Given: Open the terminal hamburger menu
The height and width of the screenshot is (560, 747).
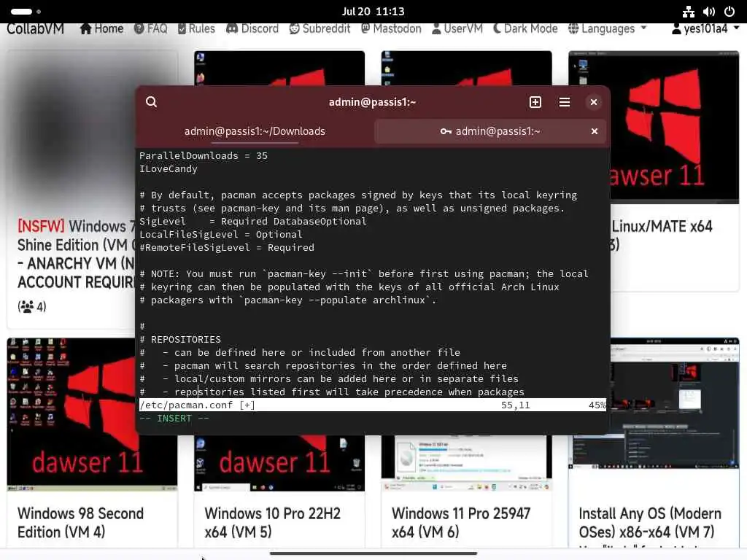Looking at the screenshot, I should tap(565, 102).
